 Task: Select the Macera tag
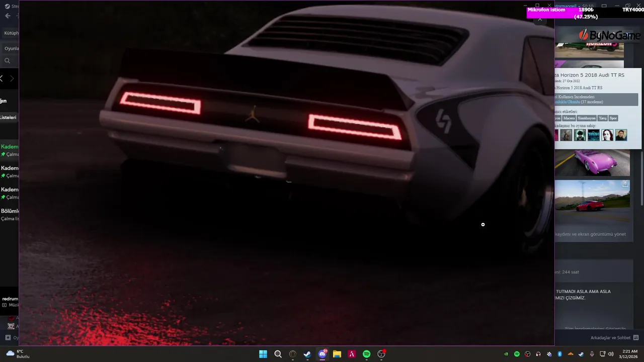pos(569,118)
